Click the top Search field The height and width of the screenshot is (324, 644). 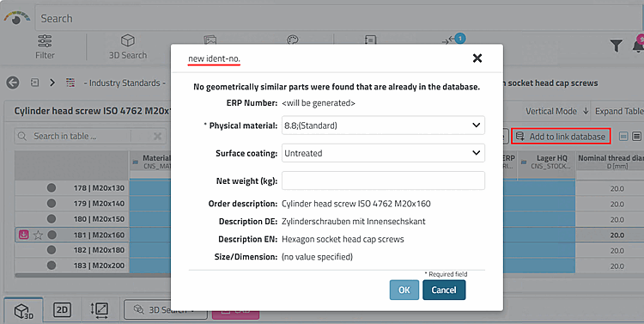339,19
